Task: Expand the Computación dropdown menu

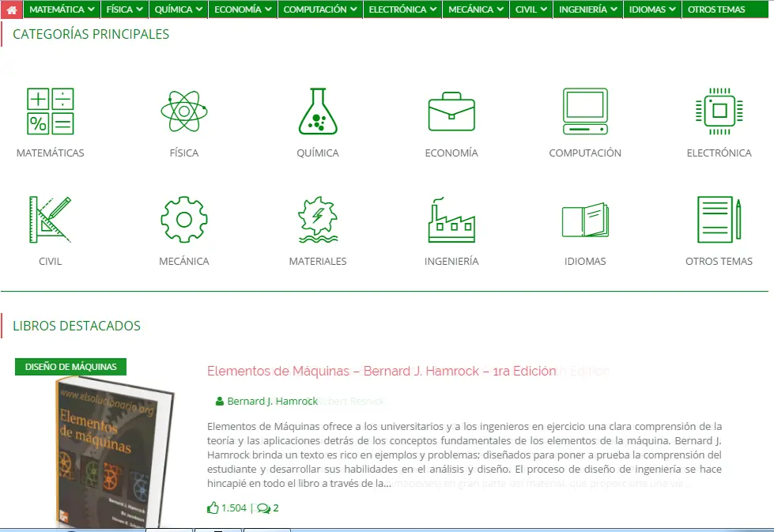Action: (320, 9)
